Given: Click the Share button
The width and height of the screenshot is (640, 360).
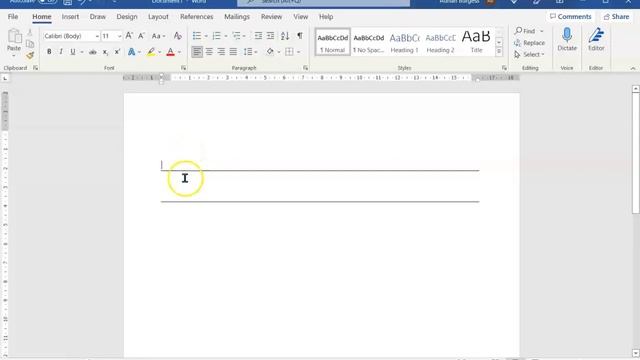Looking at the screenshot, I should pos(616,17).
